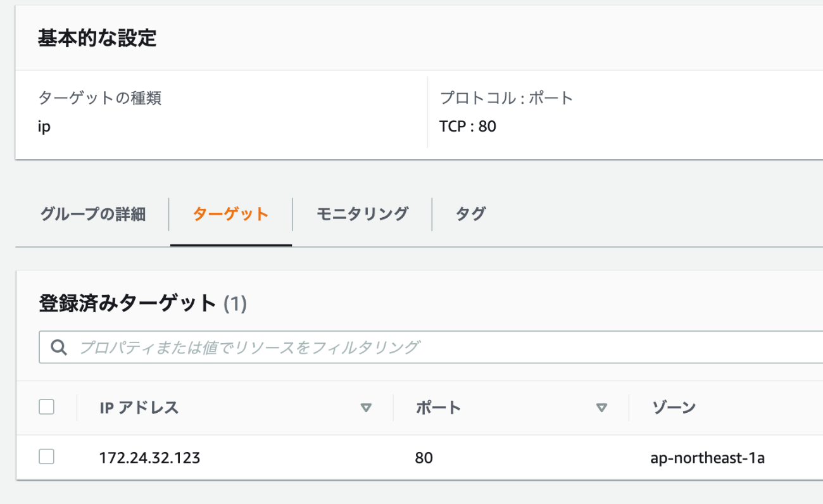This screenshot has width=823, height=504.
Task: Click the ポート column header
Action: click(x=438, y=408)
